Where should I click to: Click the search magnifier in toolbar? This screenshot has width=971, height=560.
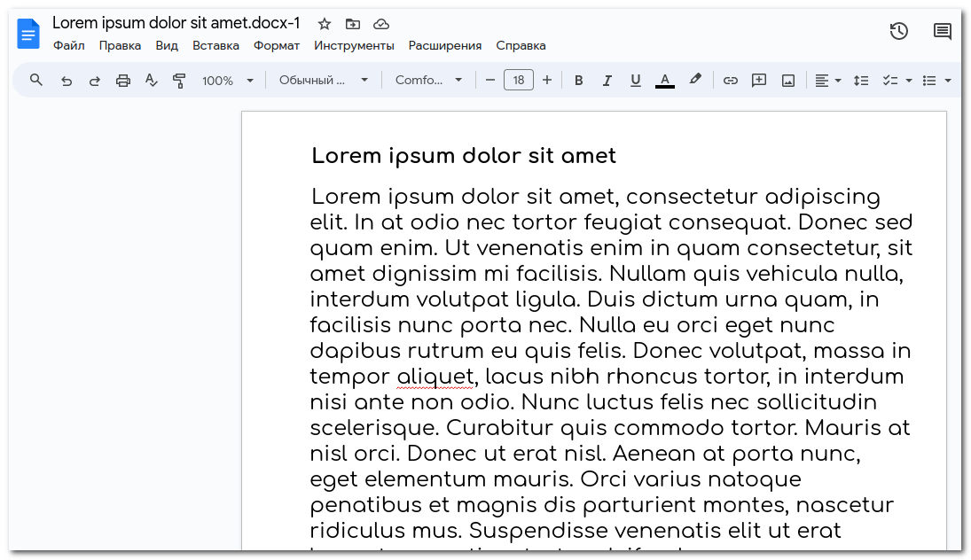[36, 80]
